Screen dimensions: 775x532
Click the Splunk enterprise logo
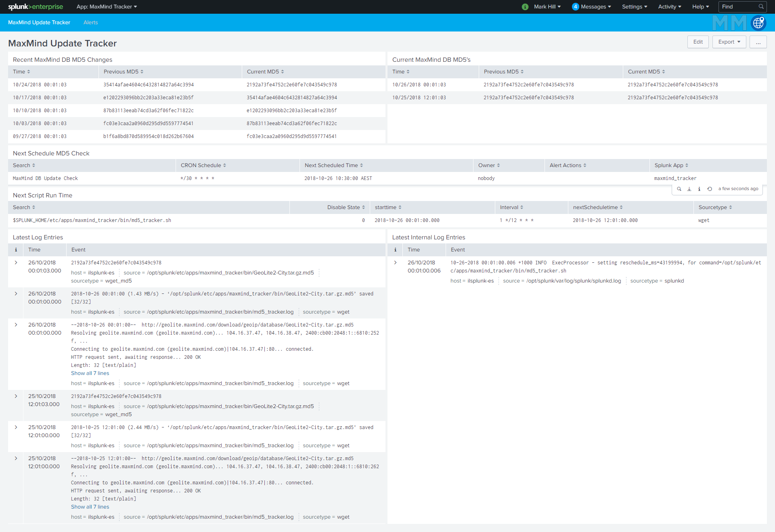pyautogui.click(x=36, y=6)
